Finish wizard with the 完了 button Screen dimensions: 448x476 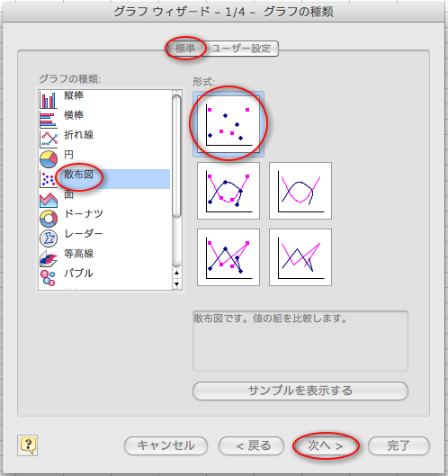(x=399, y=445)
